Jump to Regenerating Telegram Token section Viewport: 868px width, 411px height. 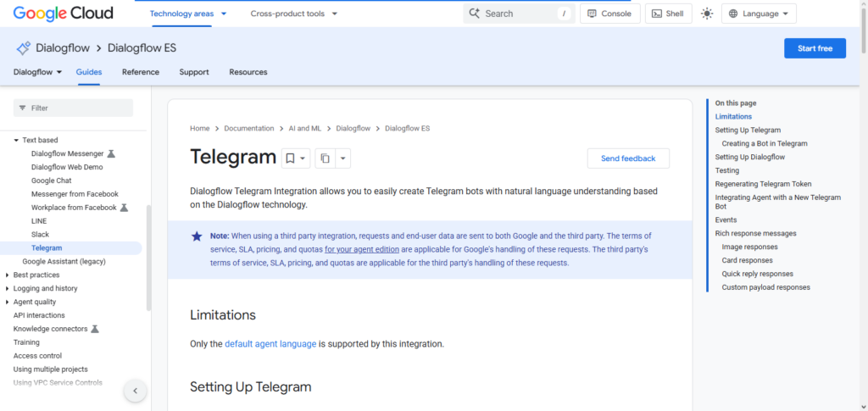click(764, 184)
